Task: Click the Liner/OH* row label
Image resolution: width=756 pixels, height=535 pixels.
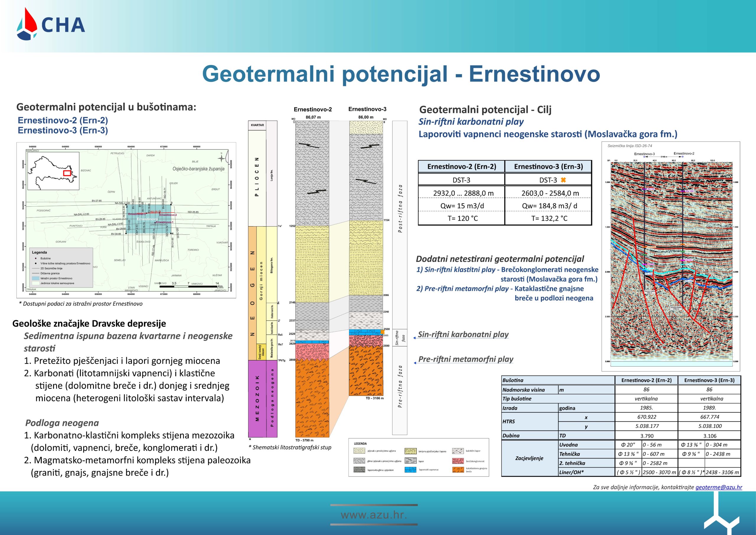Action: click(586, 472)
